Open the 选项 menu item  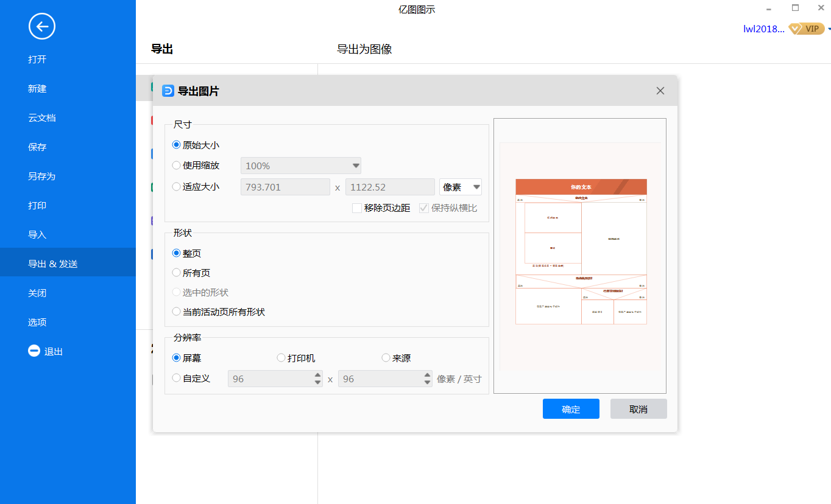tap(68, 323)
